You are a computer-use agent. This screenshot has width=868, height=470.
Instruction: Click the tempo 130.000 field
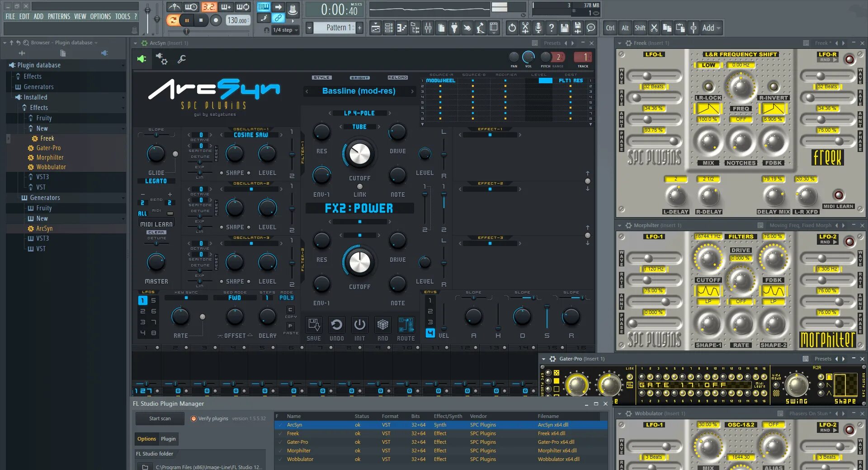pyautogui.click(x=238, y=20)
